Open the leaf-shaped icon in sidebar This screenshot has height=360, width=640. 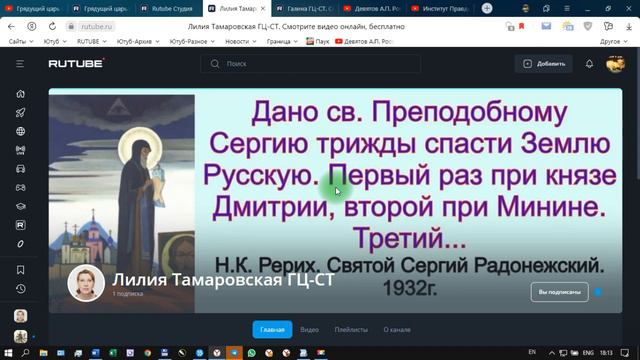[20, 244]
